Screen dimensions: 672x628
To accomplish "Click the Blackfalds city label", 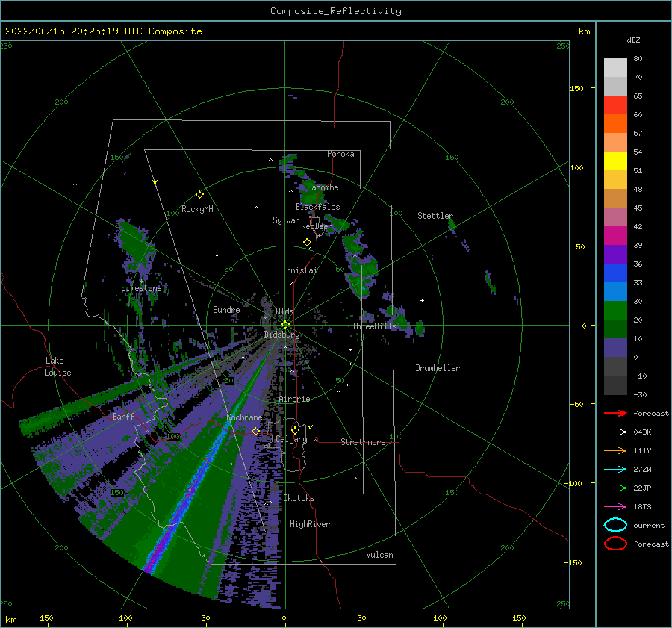I will pyautogui.click(x=317, y=207).
